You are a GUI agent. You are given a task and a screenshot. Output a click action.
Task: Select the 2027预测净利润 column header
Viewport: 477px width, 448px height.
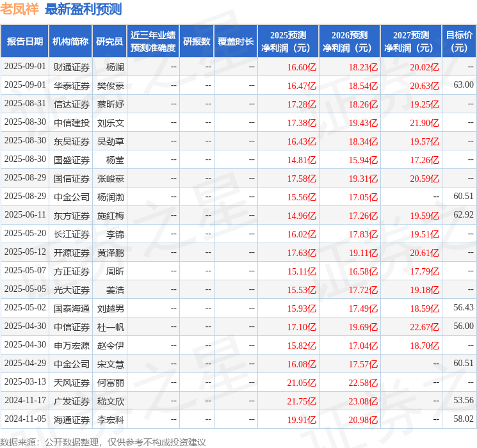pyautogui.click(x=410, y=42)
